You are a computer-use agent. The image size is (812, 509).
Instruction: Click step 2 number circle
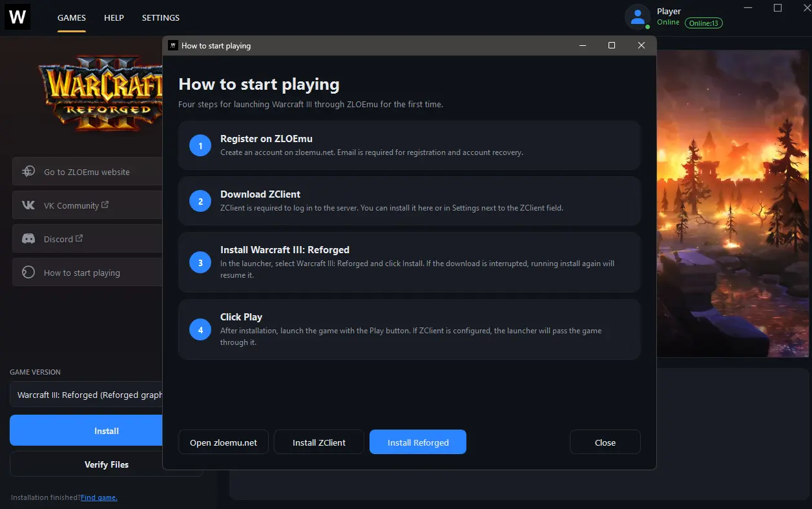click(200, 201)
